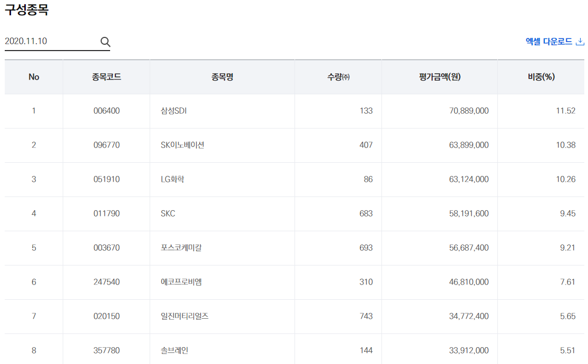This screenshot has width=588, height=364.
Task: Select the 솔브레인 stock name
Action: click(174, 350)
